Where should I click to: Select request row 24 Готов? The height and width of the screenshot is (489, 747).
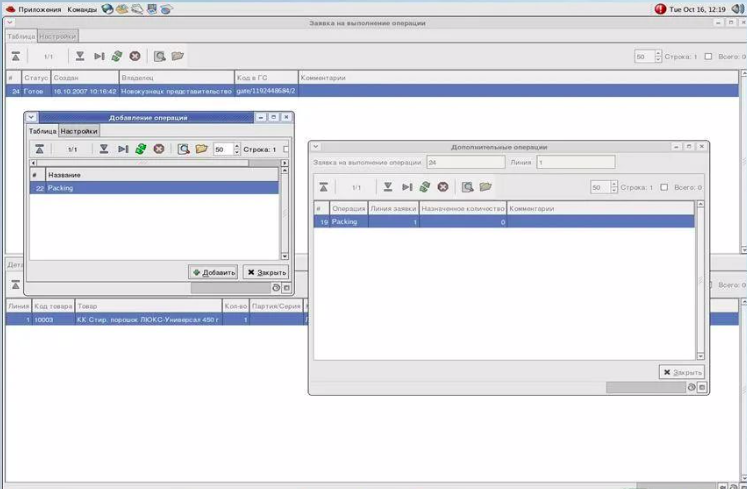pos(372,91)
